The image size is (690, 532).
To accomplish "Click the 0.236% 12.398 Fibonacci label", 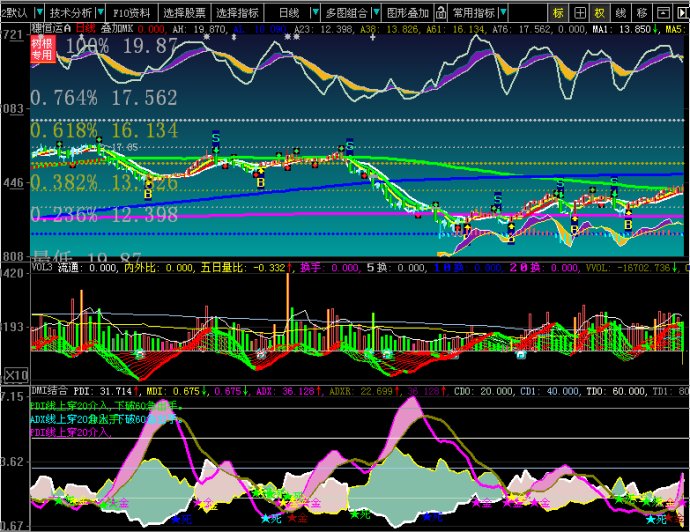I will click(104, 215).
